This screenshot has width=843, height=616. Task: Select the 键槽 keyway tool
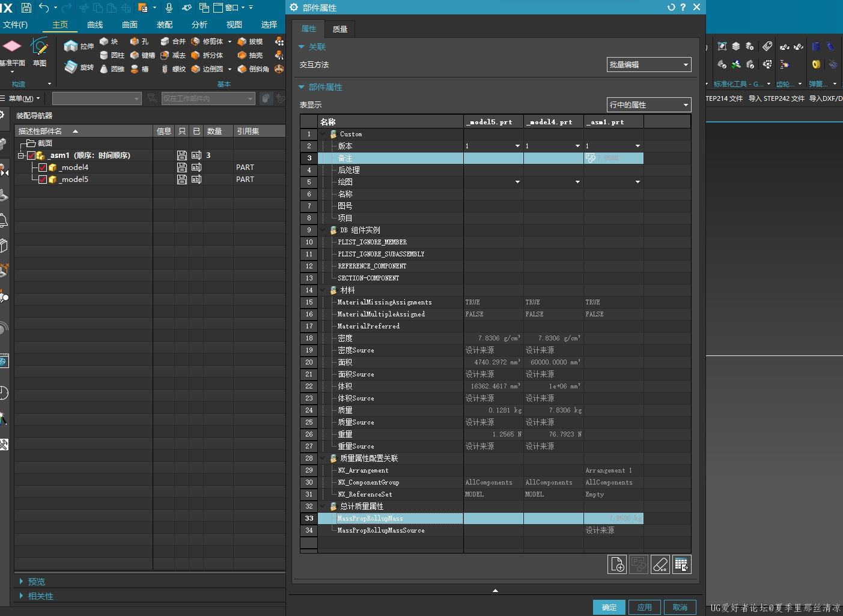(142, 55)
